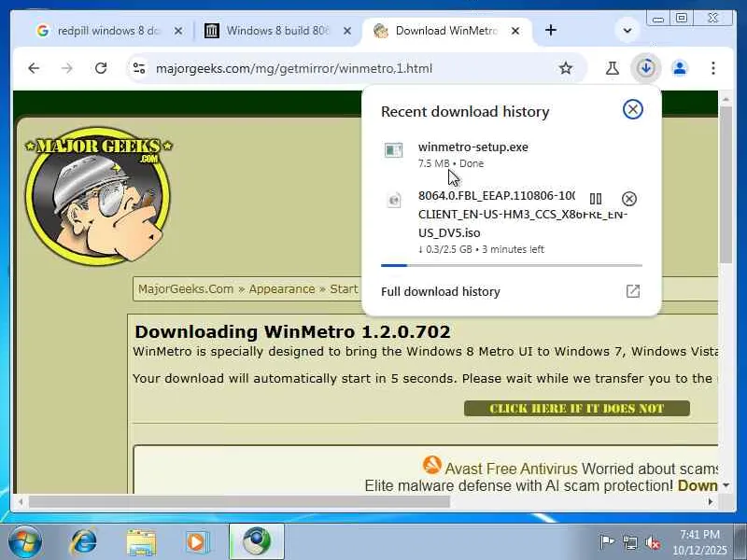Open full download history external icon
Screen dimensions: 747x560
(x=633, y=291)
